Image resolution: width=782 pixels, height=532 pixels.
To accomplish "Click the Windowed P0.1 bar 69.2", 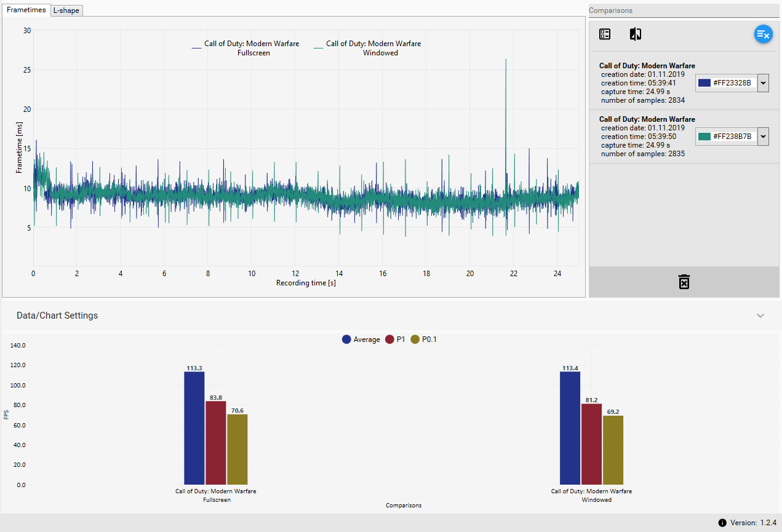I will pyautogui.click(x=613, y=450).
